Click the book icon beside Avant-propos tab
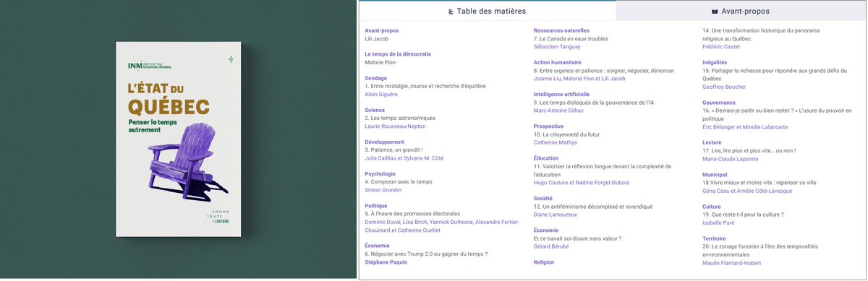This screenshot has width=868, height=281. [x=715, y=12]
